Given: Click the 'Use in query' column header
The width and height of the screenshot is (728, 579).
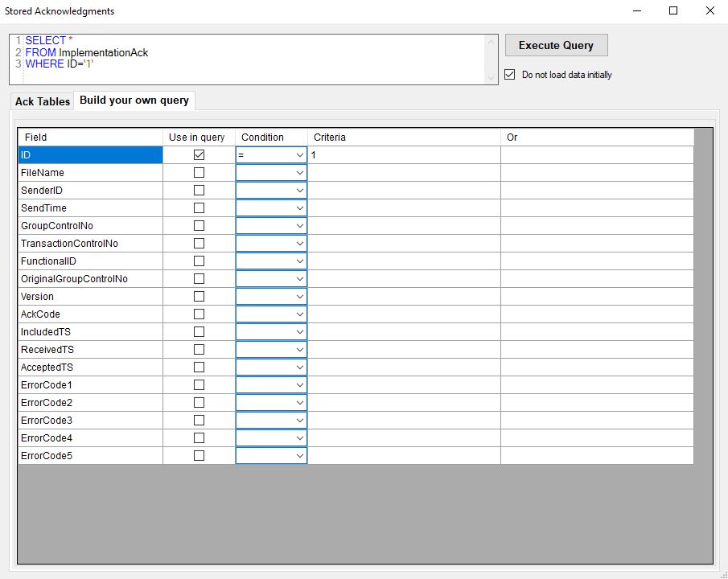Looking at the screenshot, I should point(199,137).
